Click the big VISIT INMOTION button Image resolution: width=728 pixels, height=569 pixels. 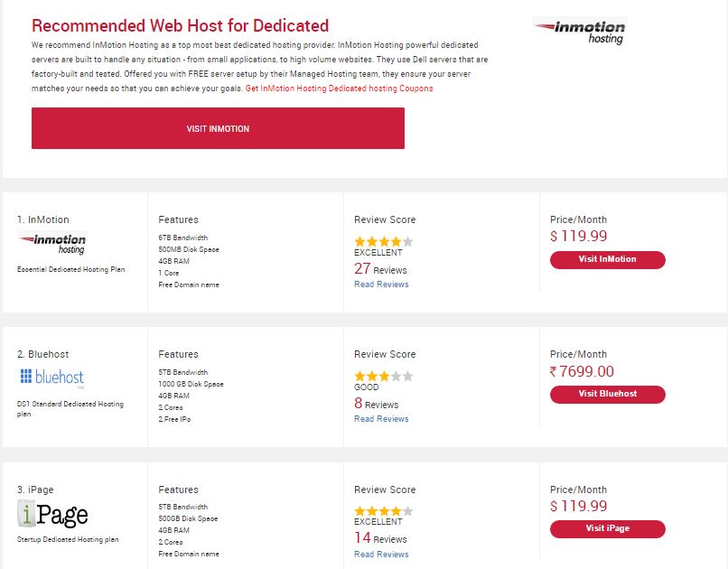(x=218, y=128)
